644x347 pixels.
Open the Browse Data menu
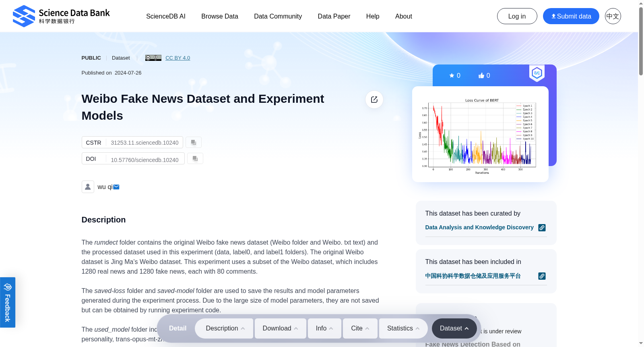220,16
